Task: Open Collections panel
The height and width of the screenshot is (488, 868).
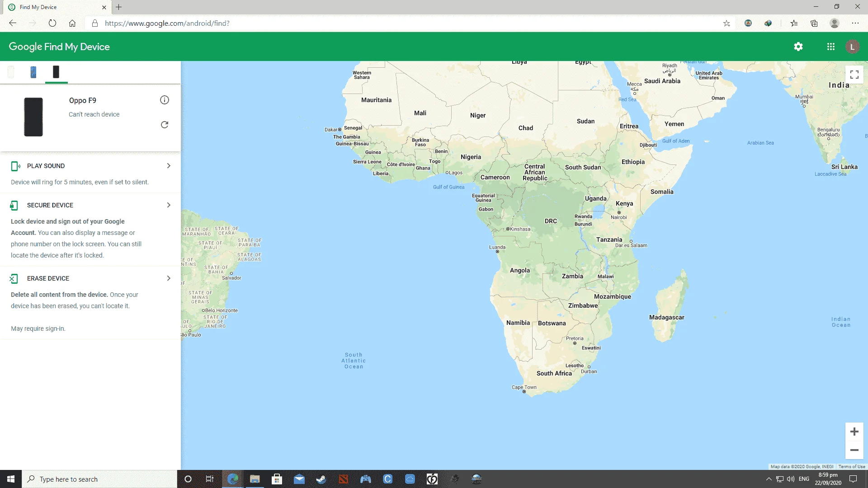Action: point(814,23)
